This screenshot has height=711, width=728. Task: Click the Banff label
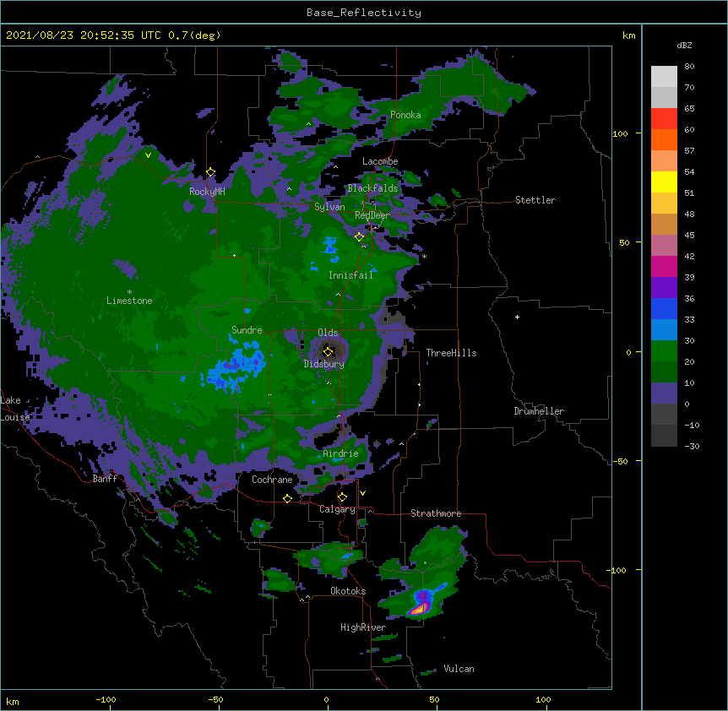105,479
